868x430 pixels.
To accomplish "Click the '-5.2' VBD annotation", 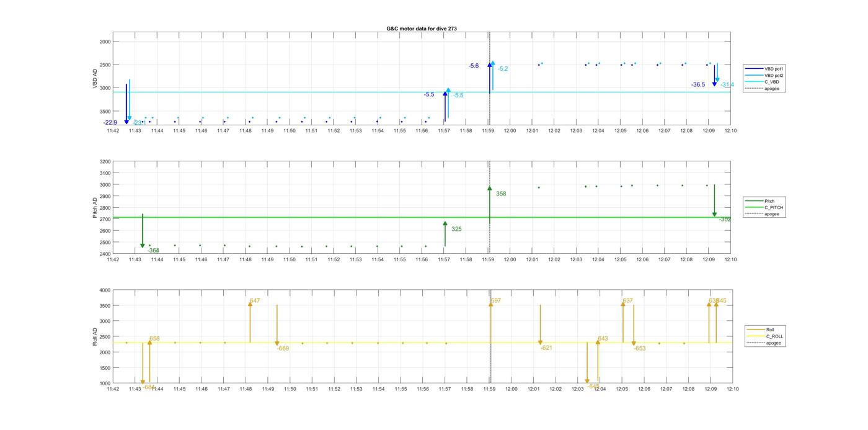I will (x=503, y=69).
